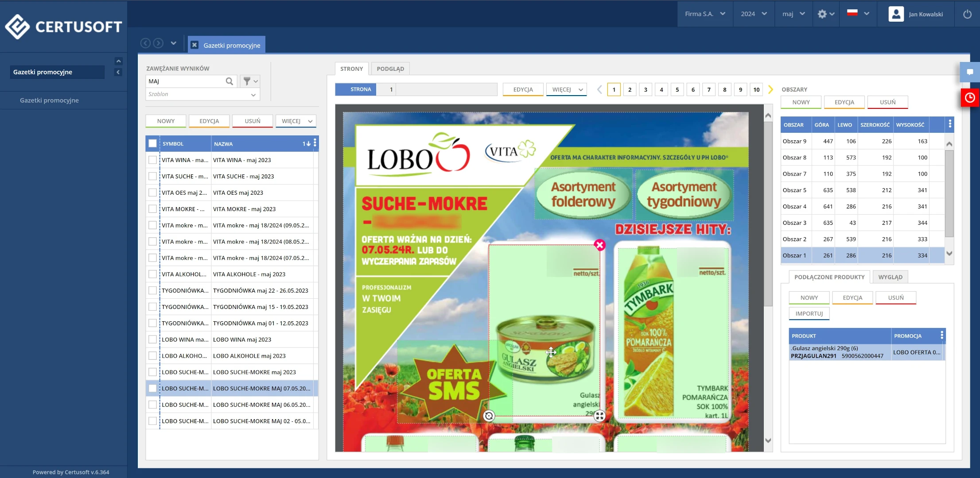Expand the filter options dropdown arrow

(256, 81)
